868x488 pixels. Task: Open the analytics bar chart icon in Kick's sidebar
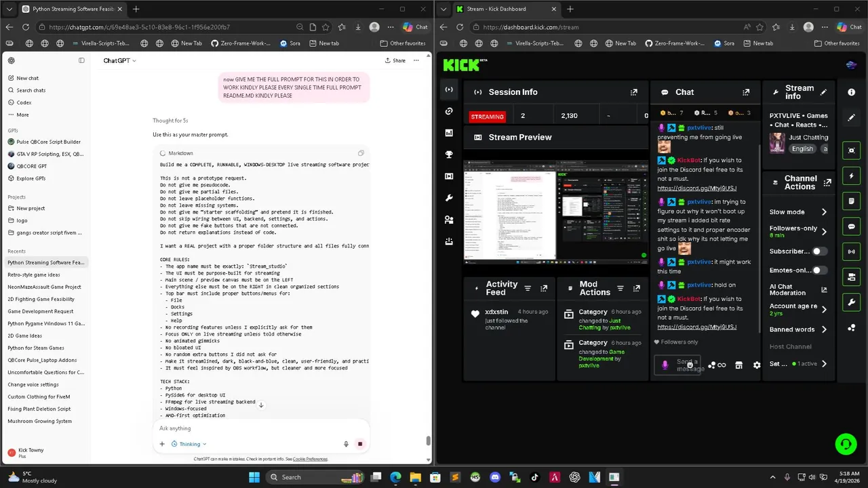tap(449, 133)
